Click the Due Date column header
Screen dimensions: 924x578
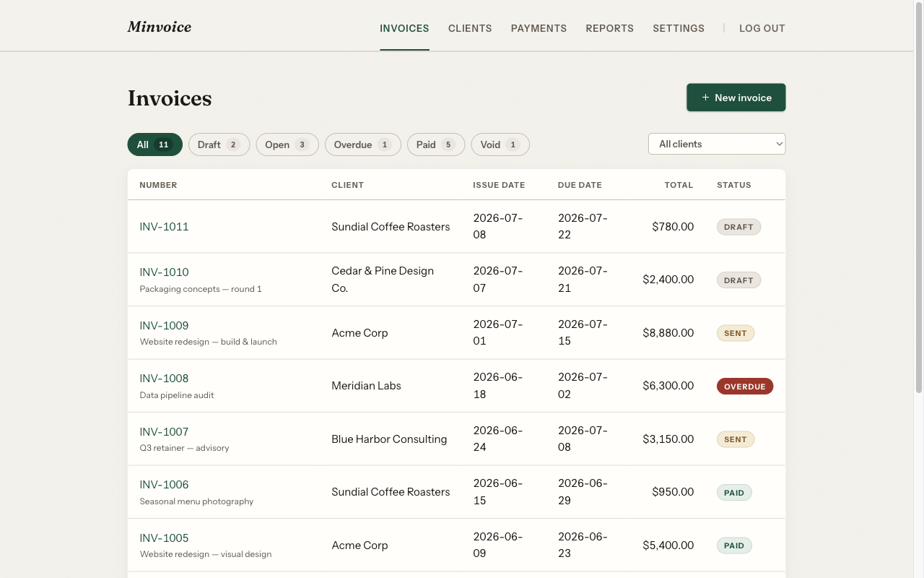pyautogui.click(x=580, y=185)
